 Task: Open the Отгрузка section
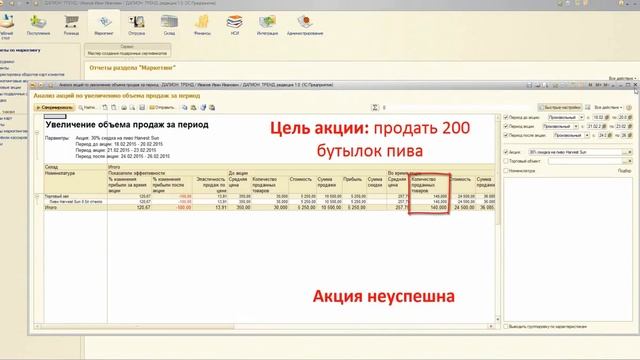click(136, 25)
